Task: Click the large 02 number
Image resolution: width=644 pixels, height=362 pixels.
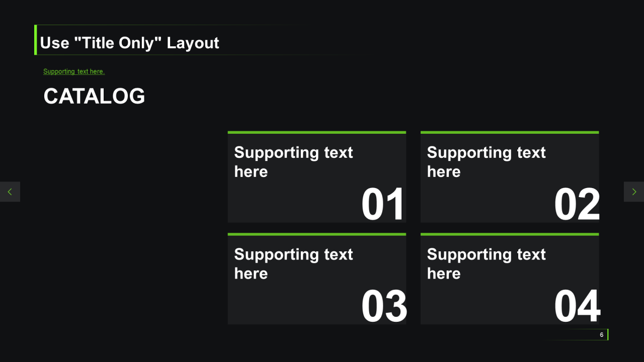Action: click(x=577, y=205)
